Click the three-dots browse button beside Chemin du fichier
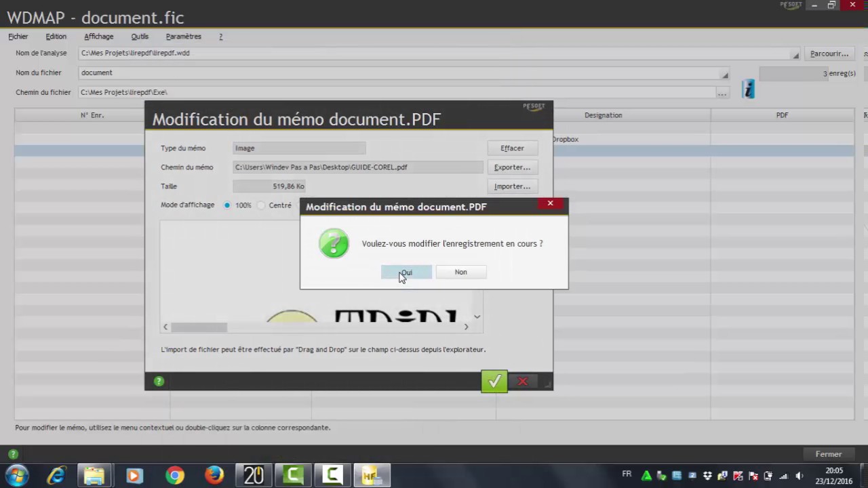 click(x=722, y=92)
